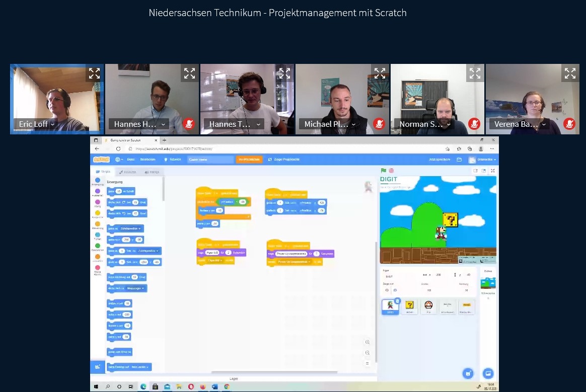Open the Bearbeiten menu
Viewport: 586px width, 392px height.
(x=148, y=160)
